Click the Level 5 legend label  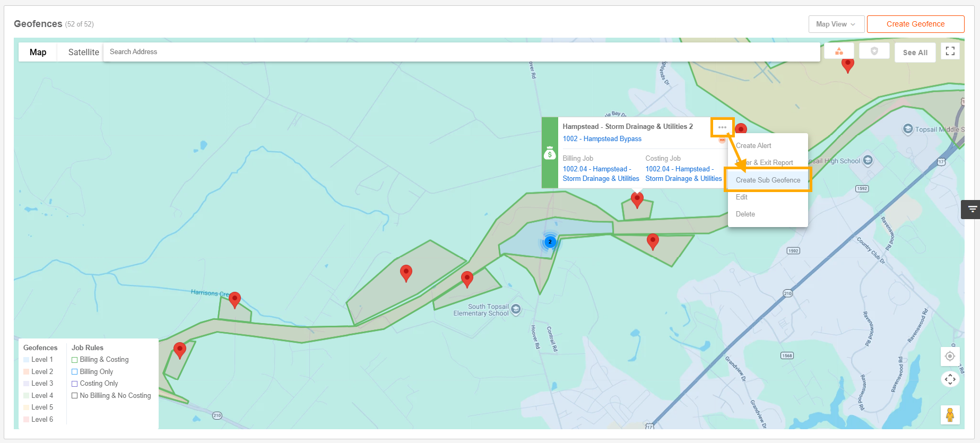point(42,407)
